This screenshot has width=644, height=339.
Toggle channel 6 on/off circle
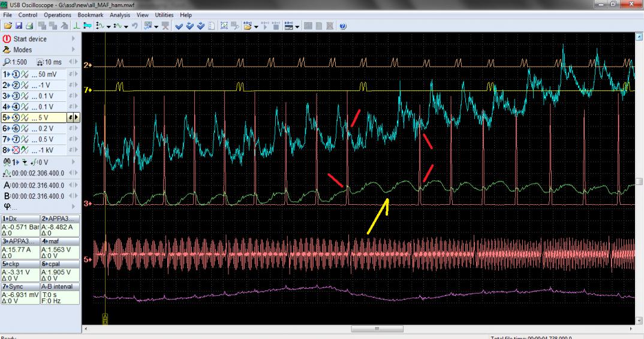pos(16,128)
